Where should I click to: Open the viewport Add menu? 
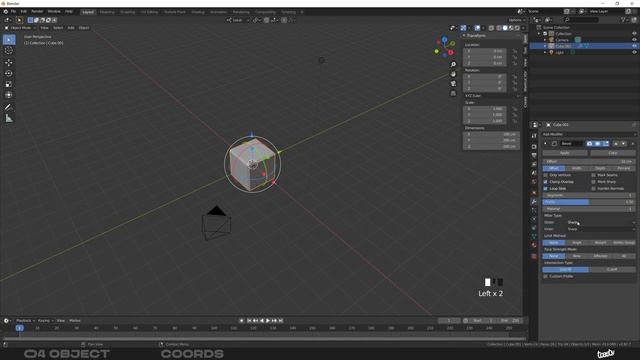[71, 28]
